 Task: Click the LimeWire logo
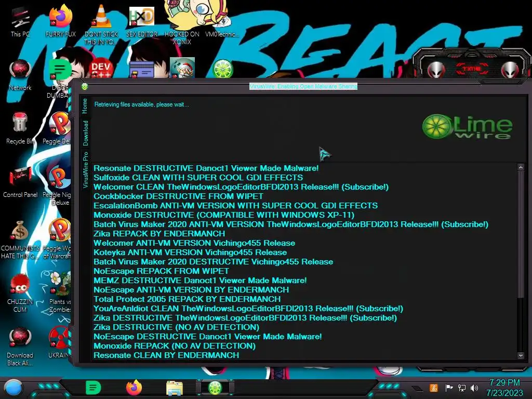tap(467, 126)
